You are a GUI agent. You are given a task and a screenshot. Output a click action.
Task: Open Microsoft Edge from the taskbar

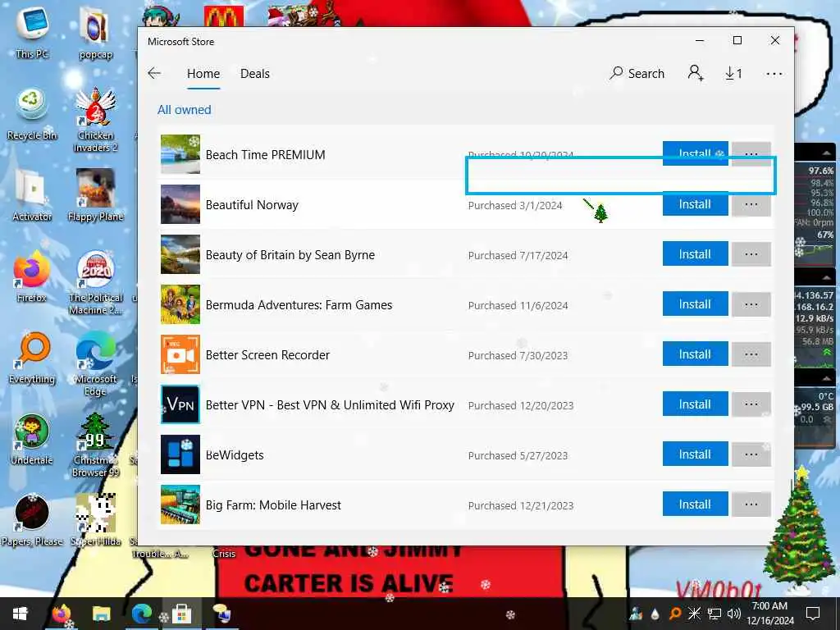pos(141,614)
